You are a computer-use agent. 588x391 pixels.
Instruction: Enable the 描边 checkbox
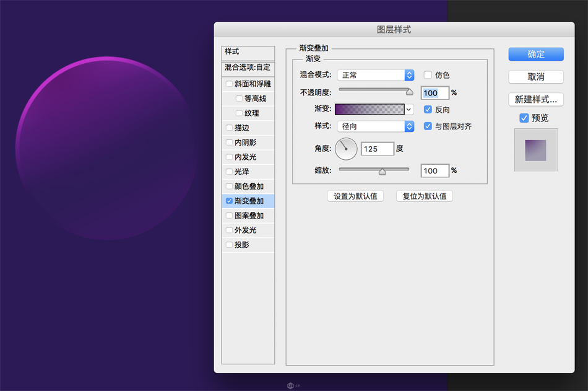click(229, 128)
